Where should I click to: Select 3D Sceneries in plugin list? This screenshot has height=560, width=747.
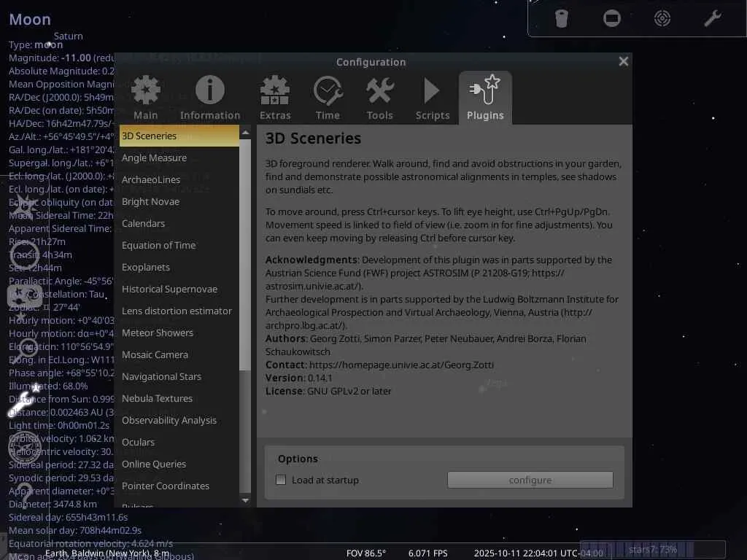click(179, 136)
